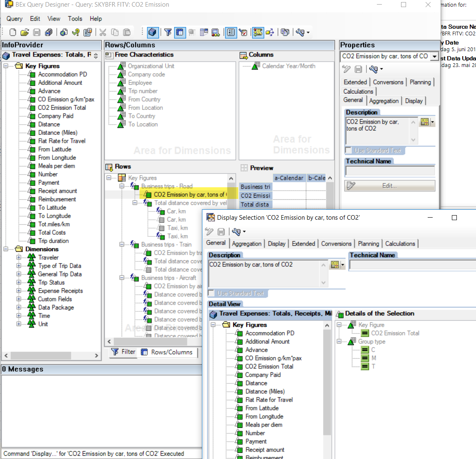Image resolution: width=476 pixels, height=459 pixels.
Task: Click the InfoProvider horizontal scrollbar
Action: click(51, 355)
